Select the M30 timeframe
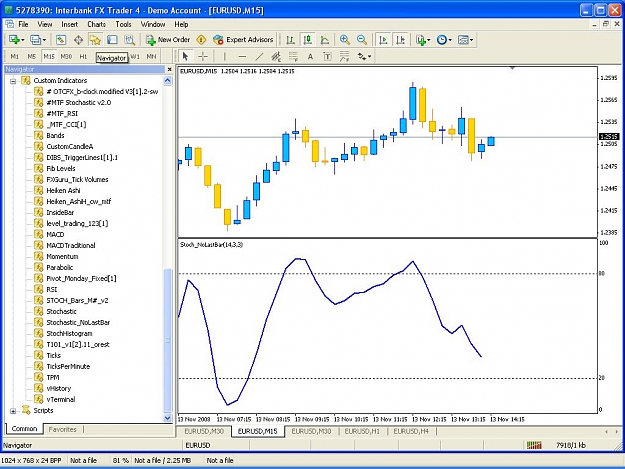 click(x=66, y=57)
